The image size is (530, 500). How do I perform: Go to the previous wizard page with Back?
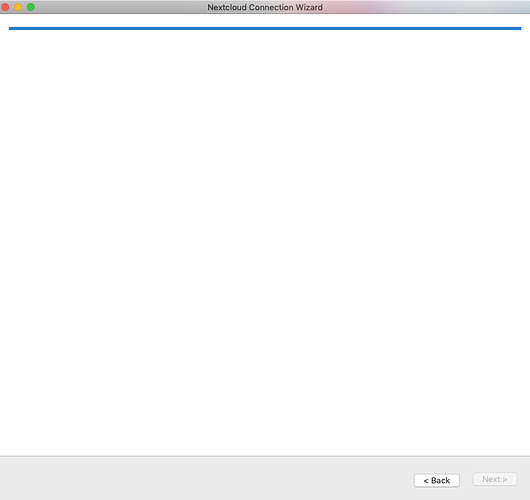436,480
